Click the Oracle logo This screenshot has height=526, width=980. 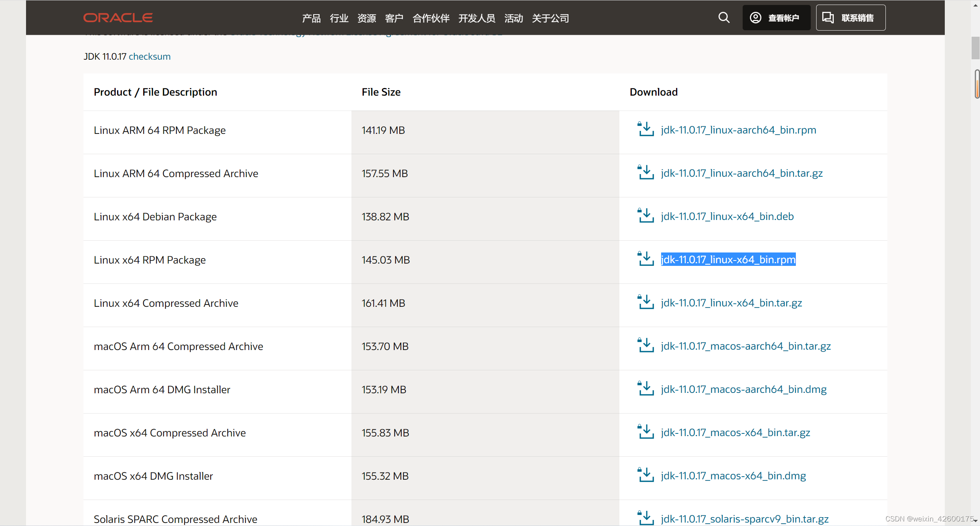[x=118, y=18]
